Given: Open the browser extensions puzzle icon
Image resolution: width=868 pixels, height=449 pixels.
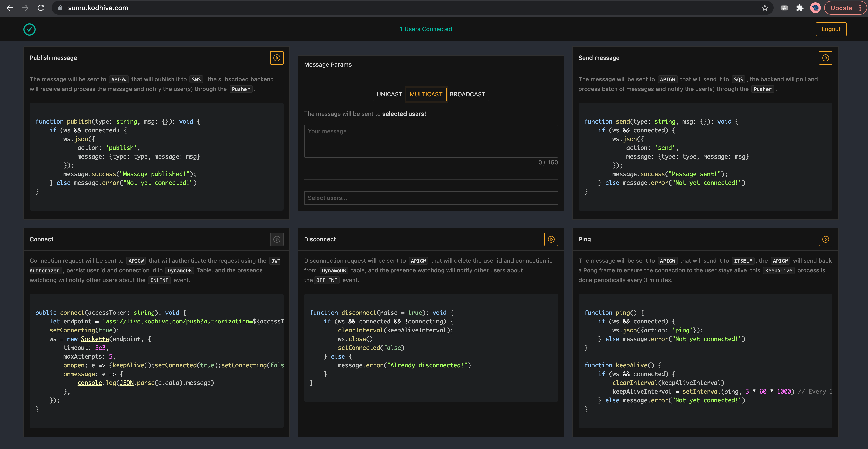Looking at the screenshot, I should pyautogui.click(x=800, y=8).
